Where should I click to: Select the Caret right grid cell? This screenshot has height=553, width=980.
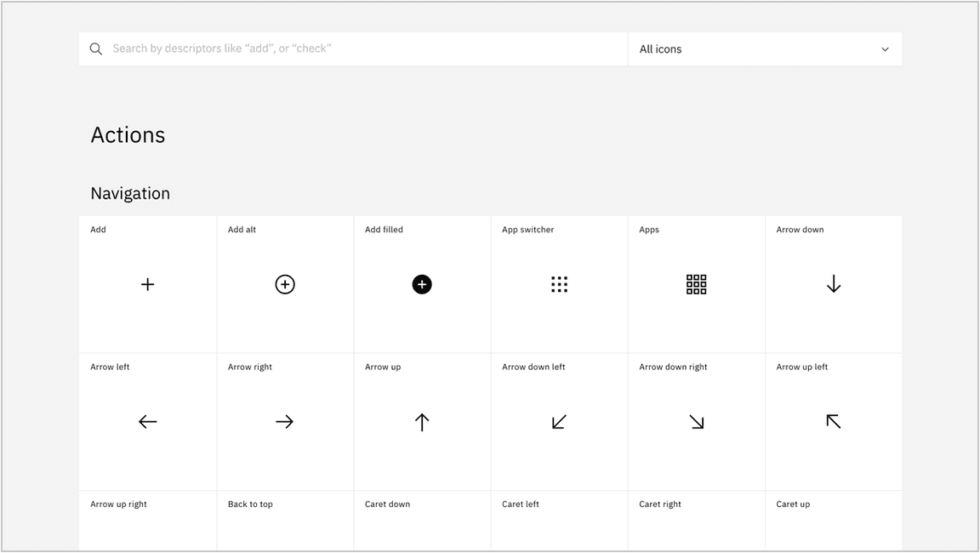696,521
